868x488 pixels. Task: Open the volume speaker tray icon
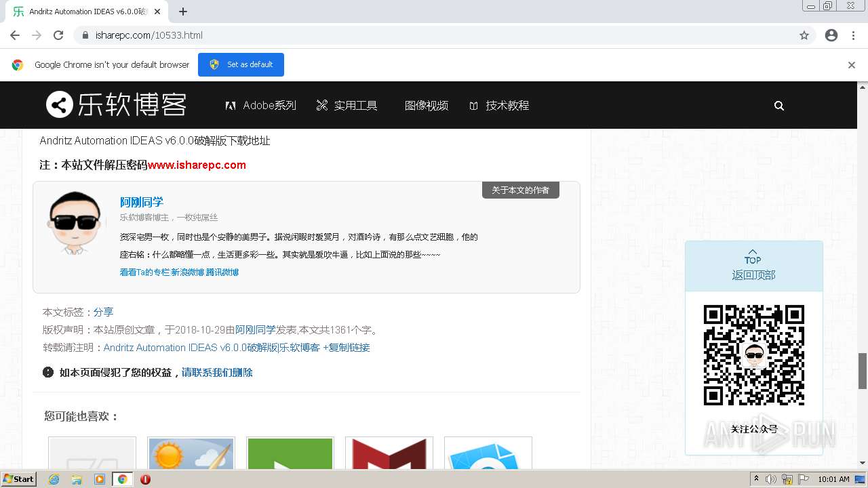(771, 479)
